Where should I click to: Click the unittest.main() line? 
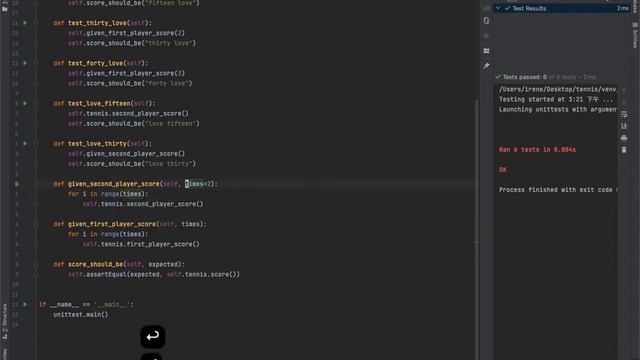point(81,314)
